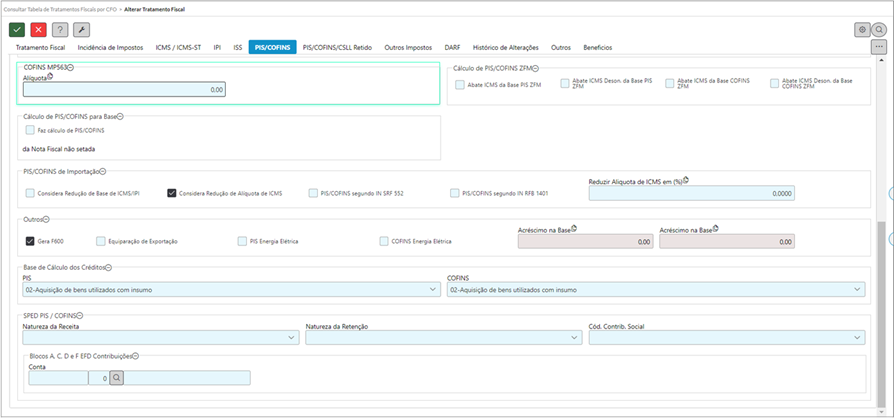Image resolution: width=894 pixels, height=418 pixels.
Task: Open the Histórico de Alterações tab
Action: click(506, 47)
